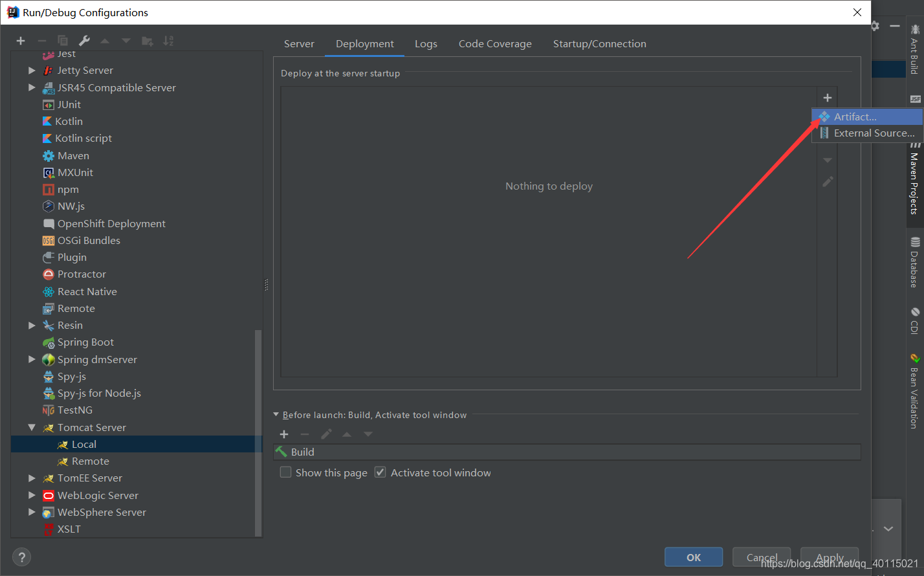Click the move configuration up arrow
This screenshot has width=924, height=576.
point(105,41)
